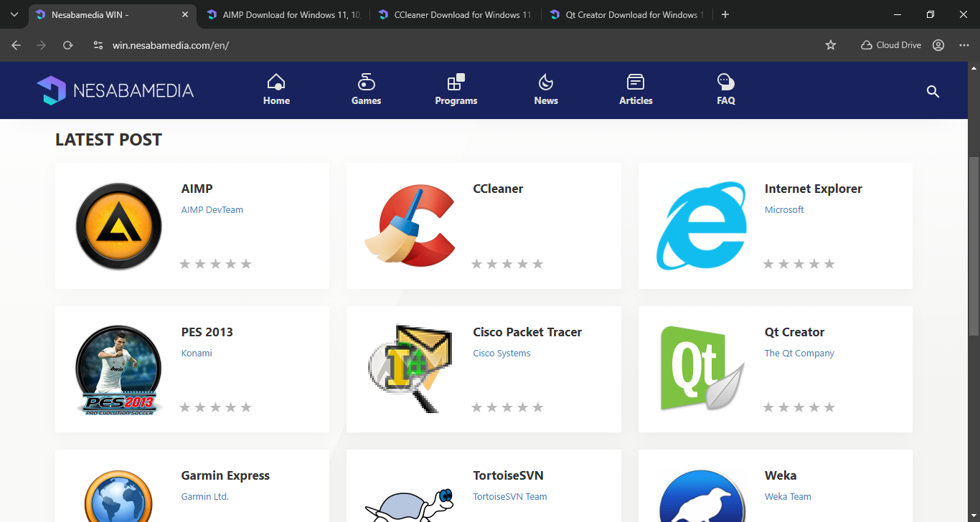Switch to the Qt Creator Download tab
The width and height of the screenshot is (980, 522).
click(x=624, y=14)
